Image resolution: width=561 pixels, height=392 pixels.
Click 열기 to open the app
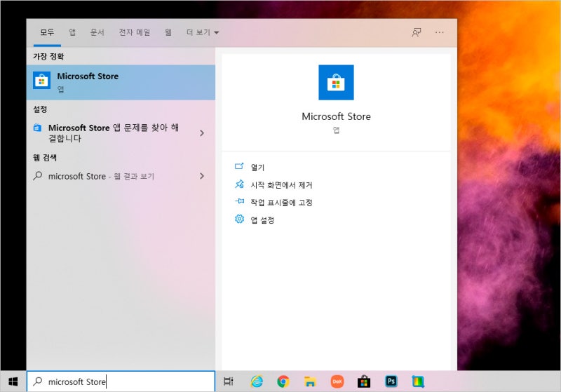pyautogui.click(x=257, y=168)
